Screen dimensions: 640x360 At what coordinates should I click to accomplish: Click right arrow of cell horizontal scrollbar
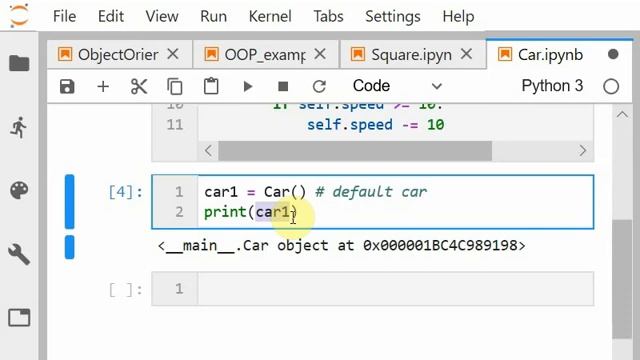point(582,151)
